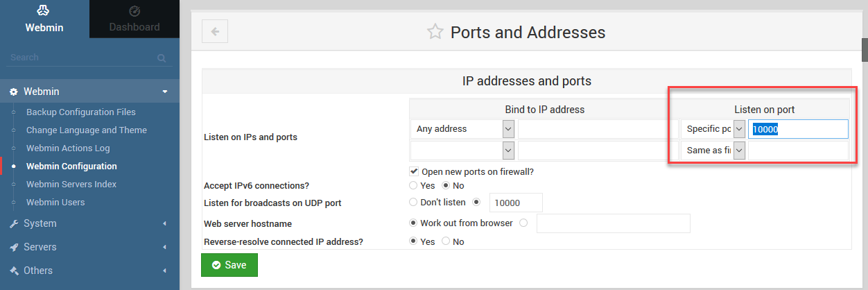This screenshot has height=290, width=868.
Task: Click the back arrow button
Action: [215, 31]
